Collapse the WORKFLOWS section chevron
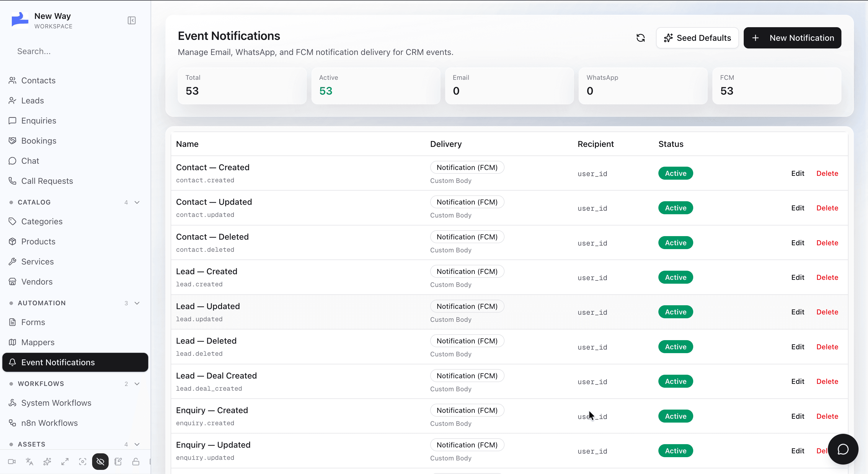 [137, 384]
